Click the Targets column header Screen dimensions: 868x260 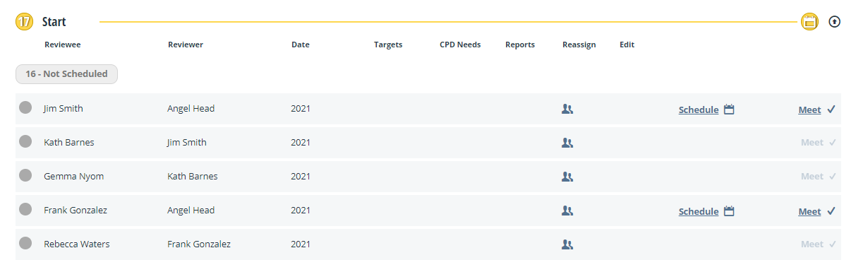point(388,45)
